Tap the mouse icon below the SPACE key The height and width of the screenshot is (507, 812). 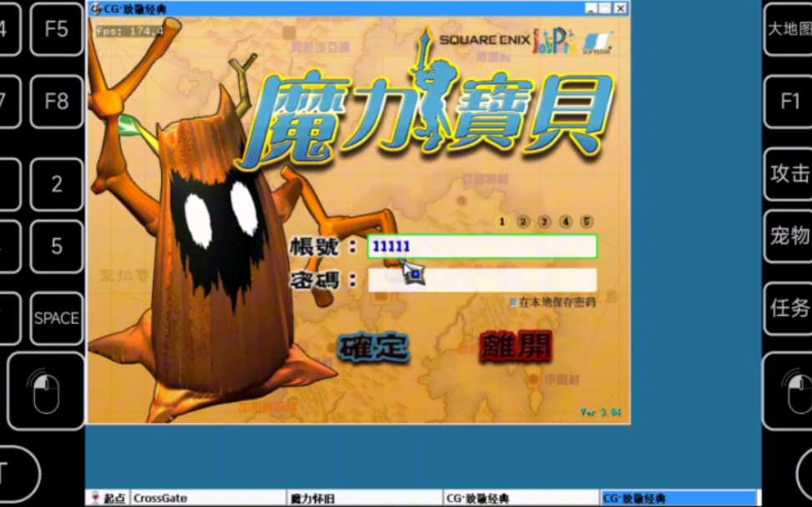click(46, 390)
